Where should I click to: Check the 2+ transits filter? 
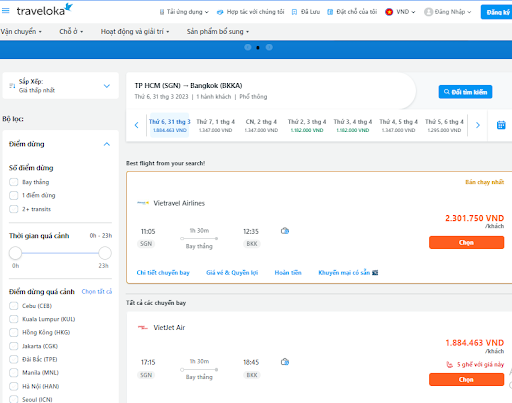click(x=14, y=209)
